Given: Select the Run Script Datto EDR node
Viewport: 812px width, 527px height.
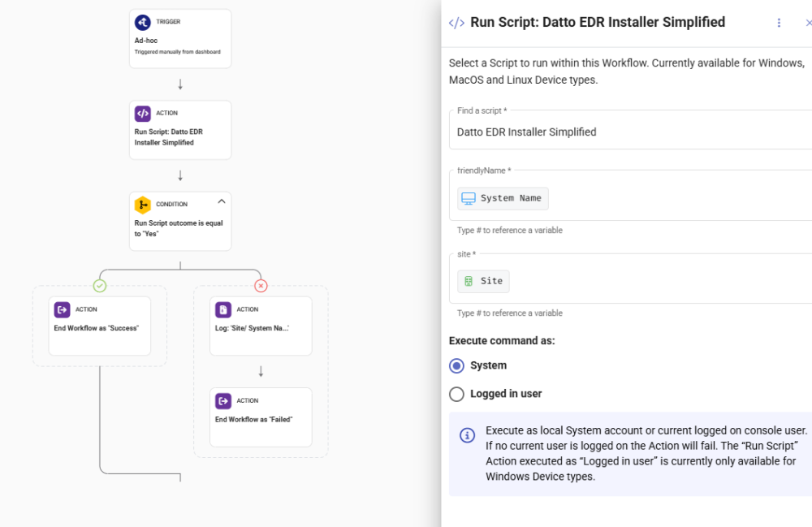Looking at the screenshot, I should click(x=180, y=130).
